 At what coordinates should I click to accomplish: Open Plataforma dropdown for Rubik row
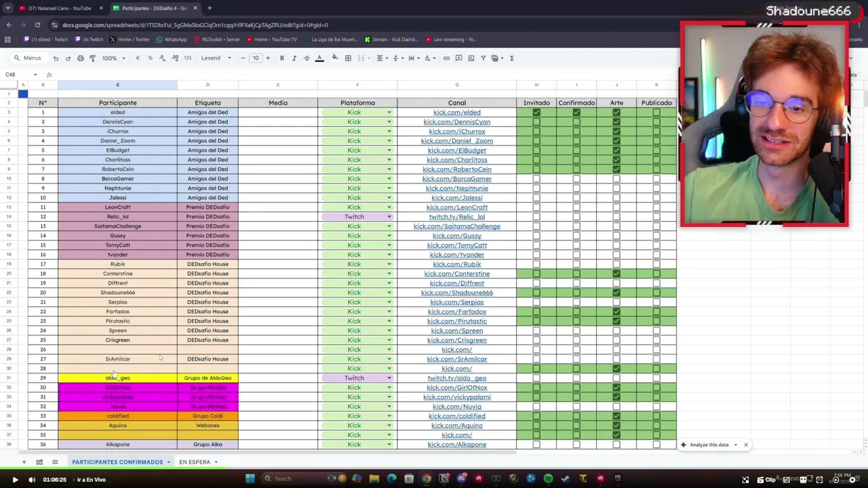(x=389, y=264)
